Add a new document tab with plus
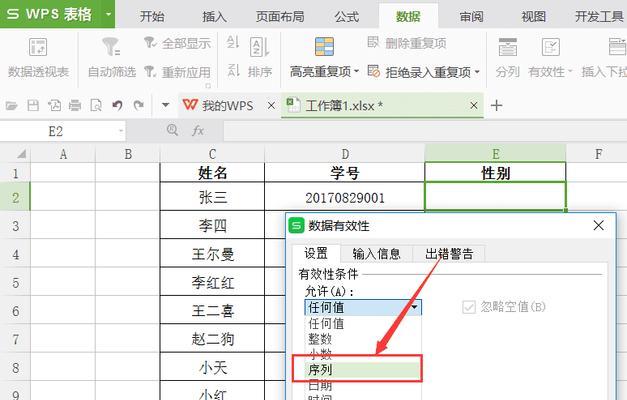 click(x=496, y=106)
